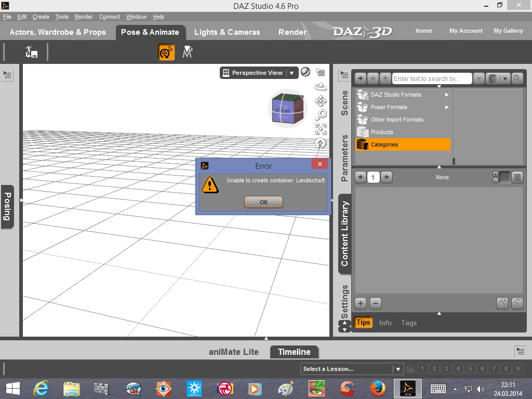The width and height of the screenshot is (532, 399).
Task: Open the Tool Settings pane tab
Action: point(344,301)
